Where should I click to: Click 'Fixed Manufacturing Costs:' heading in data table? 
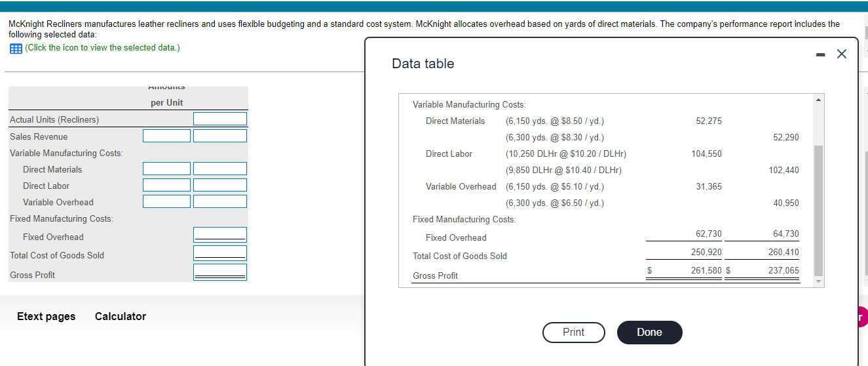click(x=464, y=219)
